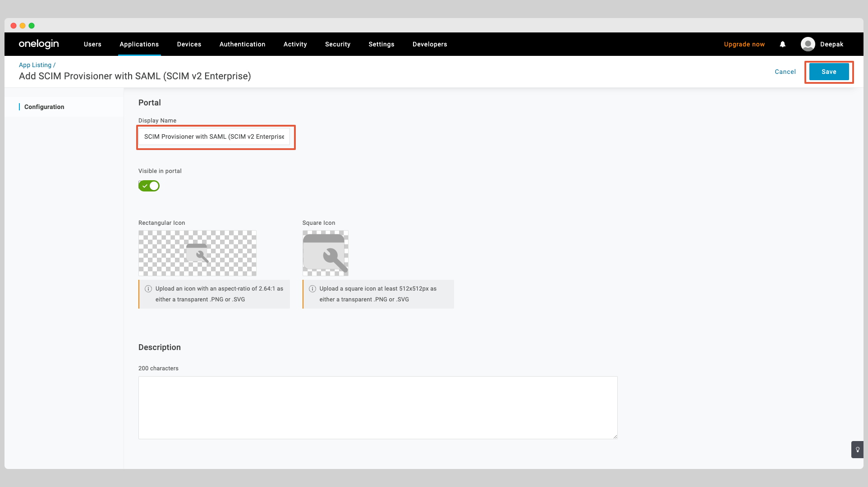Image resolution: width=868 pixels, height=487 pixels.
Task: Click the Rectangular Icon upload placeholder
Action: [197, 253]
